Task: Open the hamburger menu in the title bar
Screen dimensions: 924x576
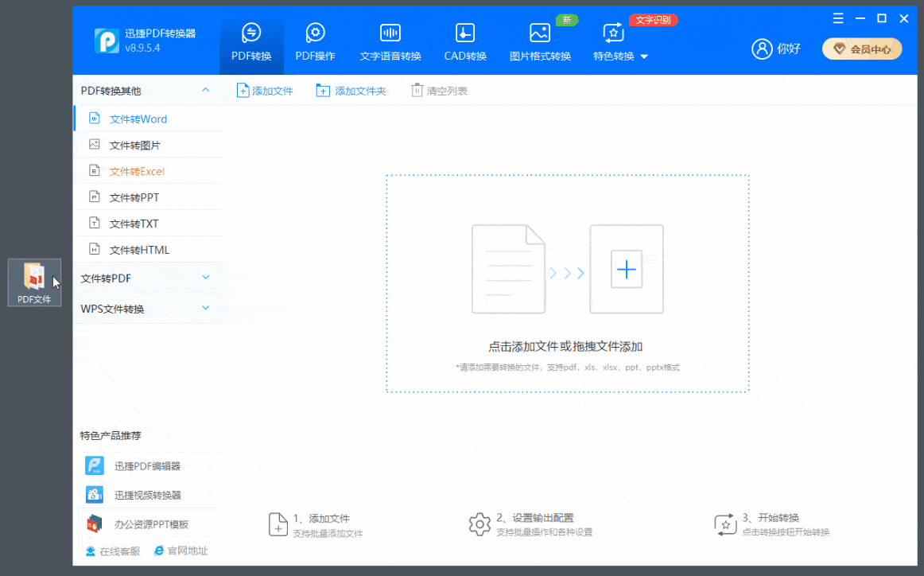Action: 837,18
